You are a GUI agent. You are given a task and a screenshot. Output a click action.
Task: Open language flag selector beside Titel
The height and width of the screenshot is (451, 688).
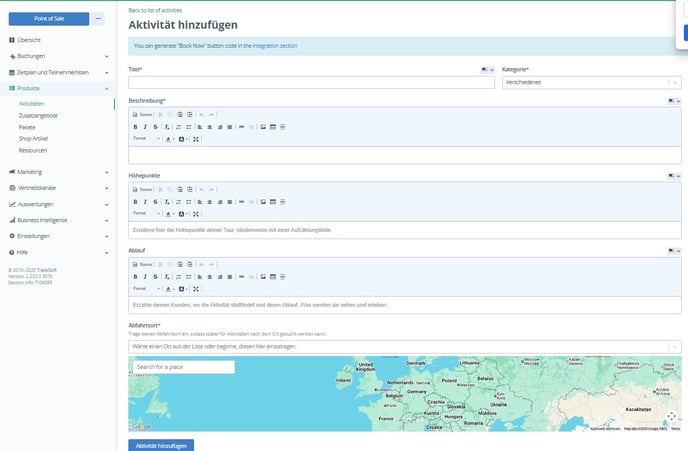pyautogui.click(x=487, y=70)
